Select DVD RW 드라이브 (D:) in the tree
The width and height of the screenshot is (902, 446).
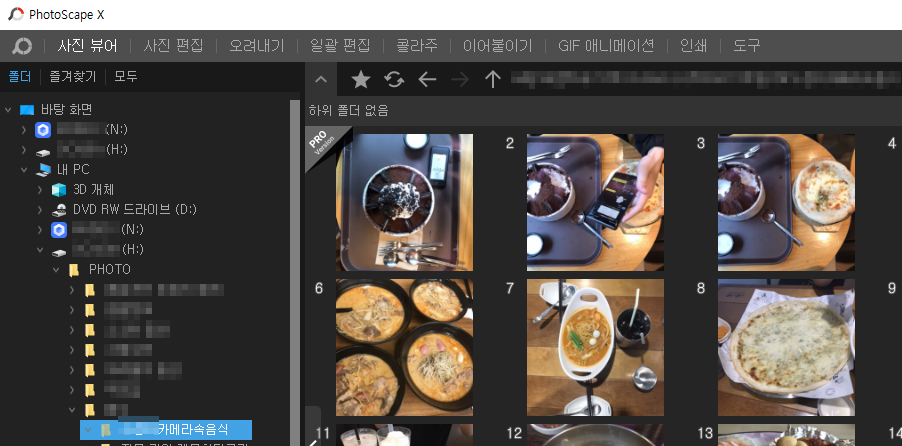tap(135, 209)
